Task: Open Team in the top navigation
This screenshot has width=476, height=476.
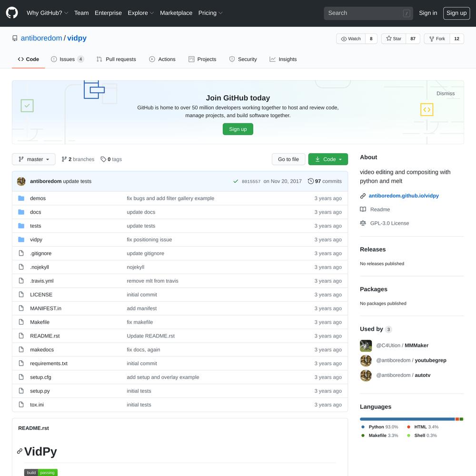Action: point(81,13)
